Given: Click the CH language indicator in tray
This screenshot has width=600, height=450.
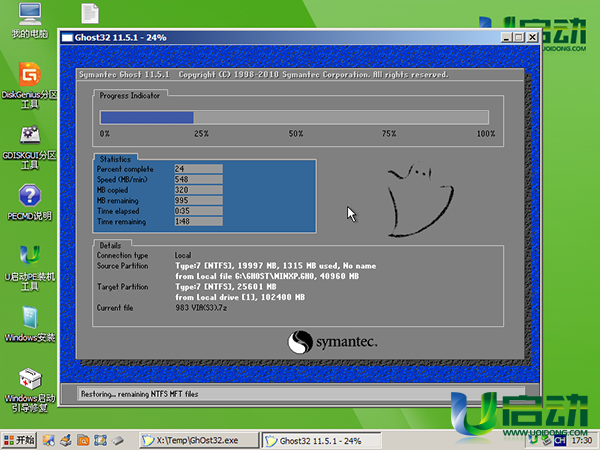Looking at the screenshot, I should click(x=560, y=440).
